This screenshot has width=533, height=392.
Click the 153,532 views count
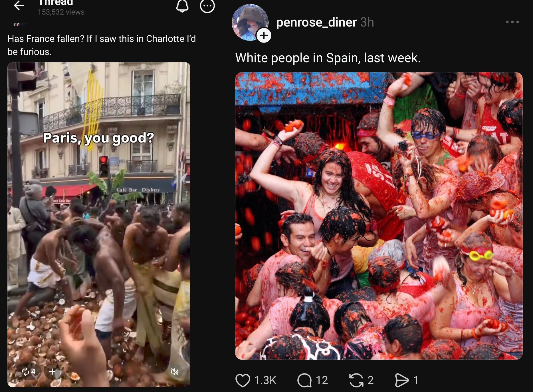coord(61,12)
